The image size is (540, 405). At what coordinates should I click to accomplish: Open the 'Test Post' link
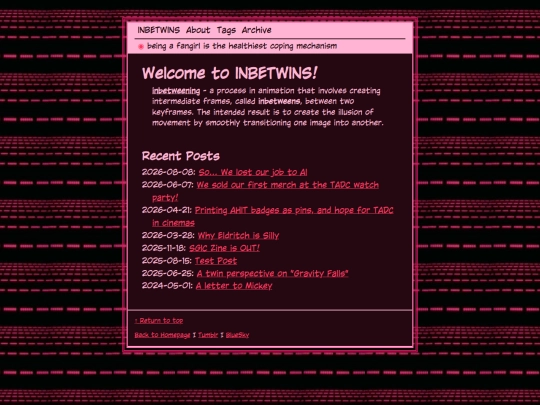(216, 261)
